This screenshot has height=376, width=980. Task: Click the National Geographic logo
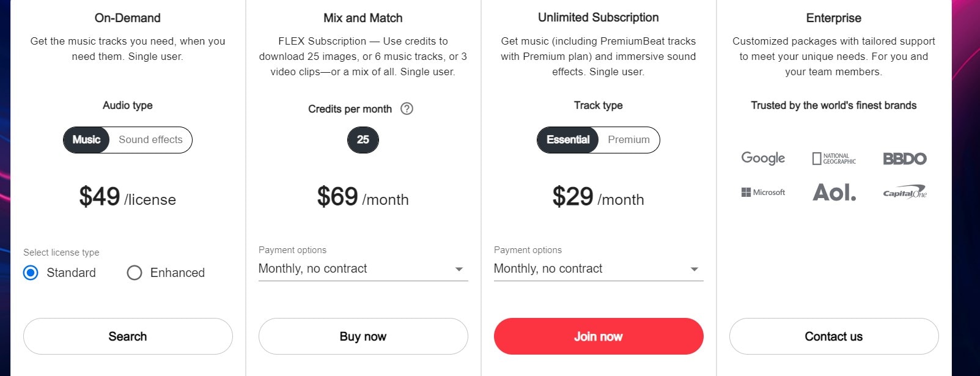click(x=834, y=159)
